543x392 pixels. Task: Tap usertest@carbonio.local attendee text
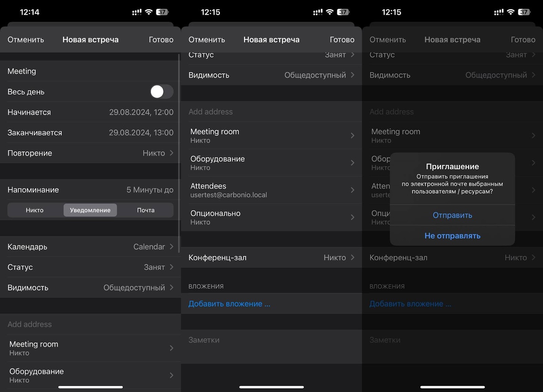(229, 195)
